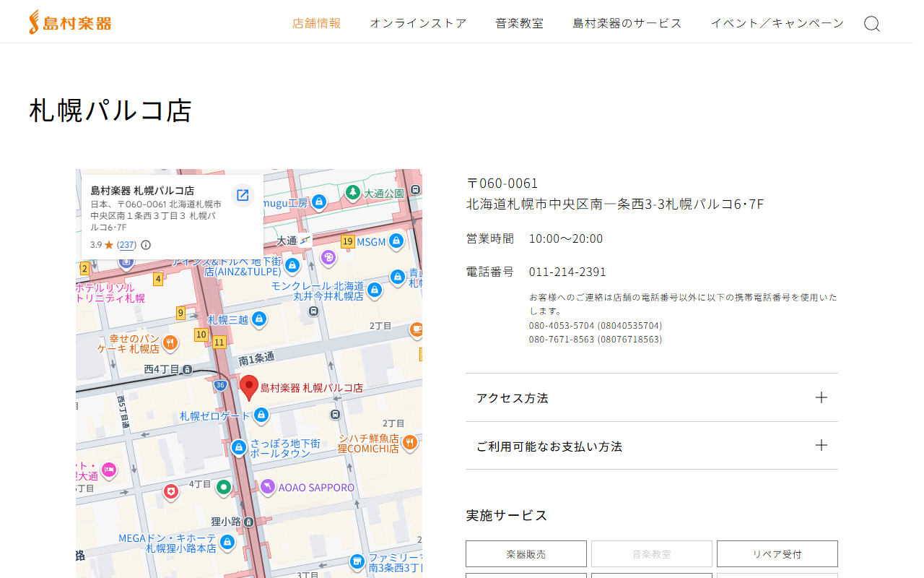
Task: Click exit 19 marker near MSGM
Action: (x=348, y=241)
